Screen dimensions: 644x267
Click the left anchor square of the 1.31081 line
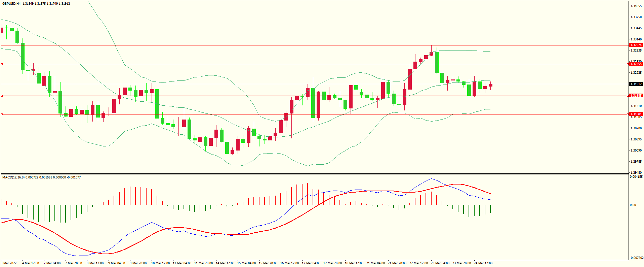(2, 114)
